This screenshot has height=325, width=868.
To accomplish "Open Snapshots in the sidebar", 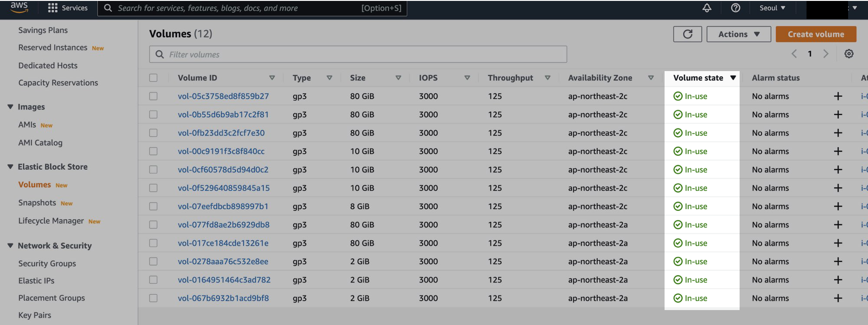I will pyautogui.click(x=37, y=203).
